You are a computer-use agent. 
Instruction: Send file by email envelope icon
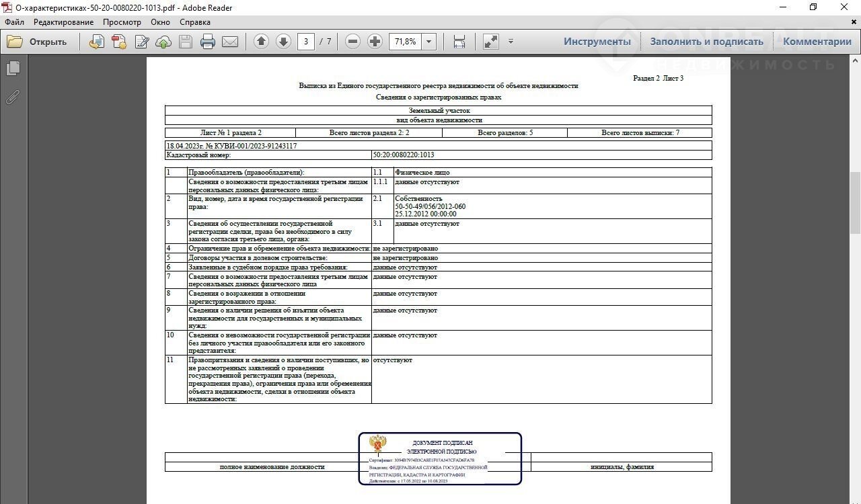coord(230,42)
